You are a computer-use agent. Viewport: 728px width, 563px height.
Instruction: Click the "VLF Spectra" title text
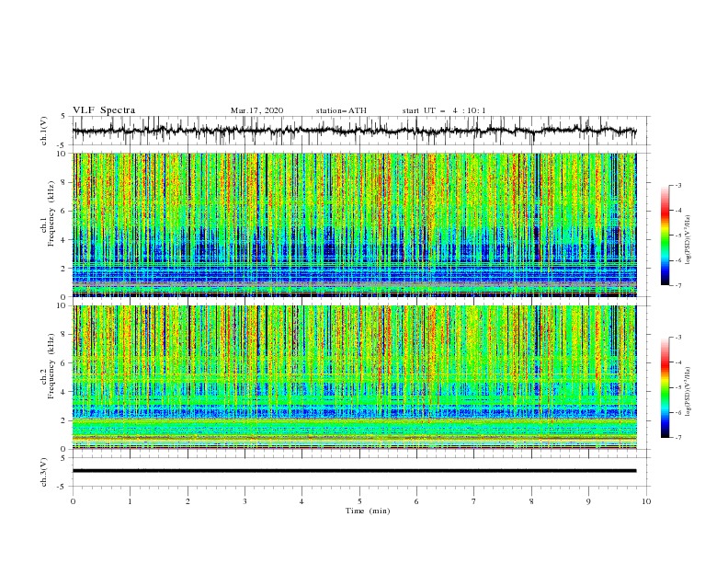coord(104,110)
